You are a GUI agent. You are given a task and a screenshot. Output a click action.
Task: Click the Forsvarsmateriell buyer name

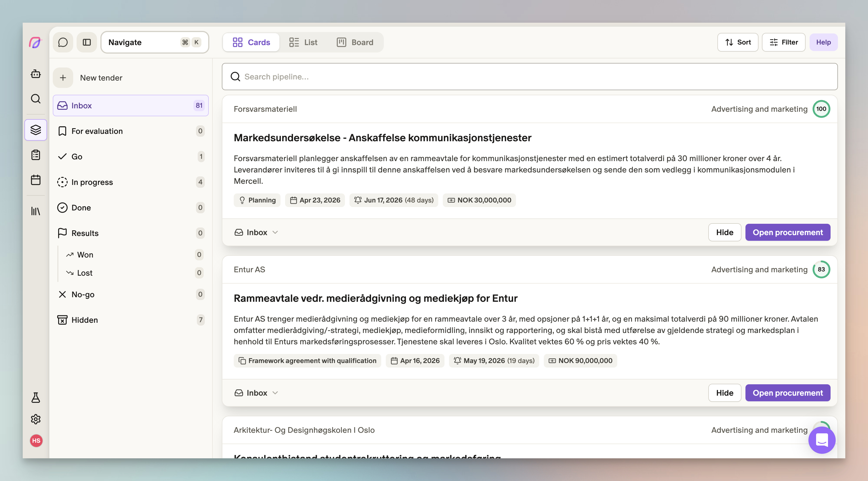point(265,109)
